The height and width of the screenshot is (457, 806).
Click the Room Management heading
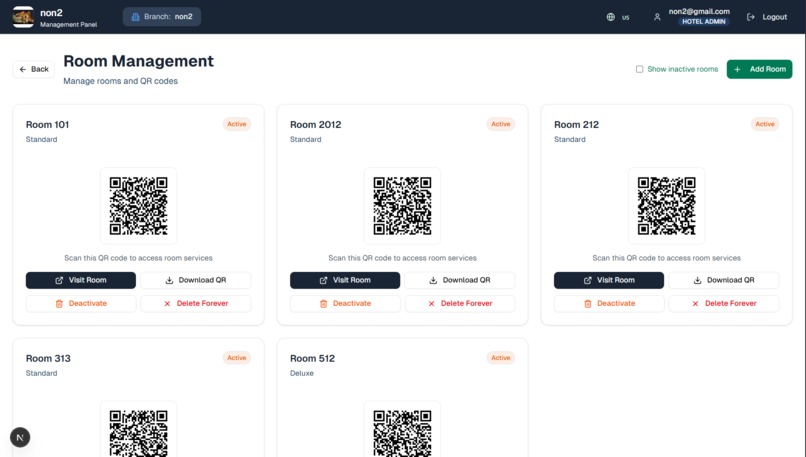[x=138, y=61]
